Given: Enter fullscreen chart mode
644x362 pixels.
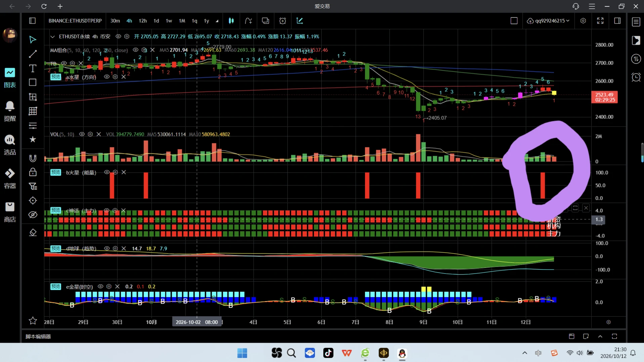Looking at the screenshot, I should pyautogui.click(x=600, y=21).
